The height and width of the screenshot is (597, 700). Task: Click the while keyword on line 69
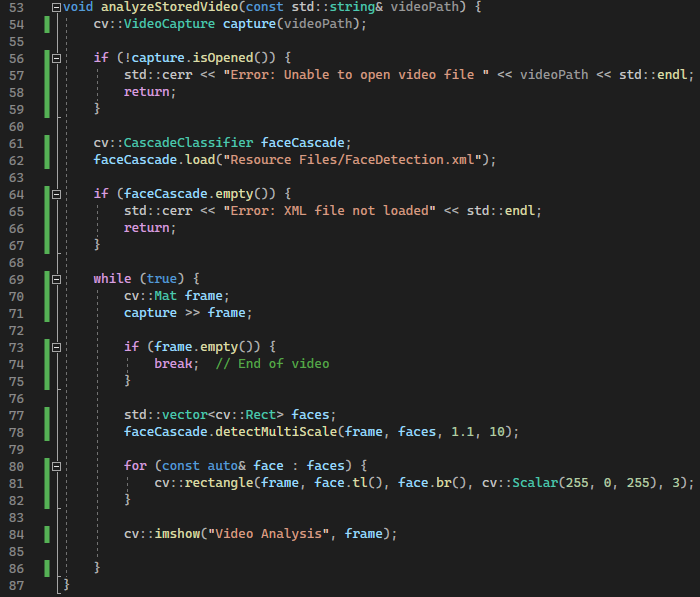(112, 279)
